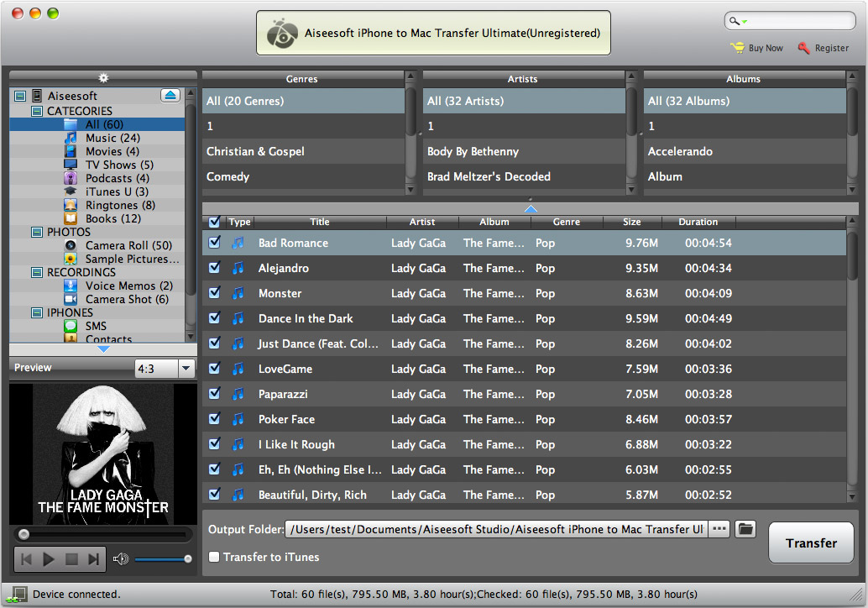Click the volume slider in preview
The width and height of the screenshot is (868, 608).
[x=161, y=559]
